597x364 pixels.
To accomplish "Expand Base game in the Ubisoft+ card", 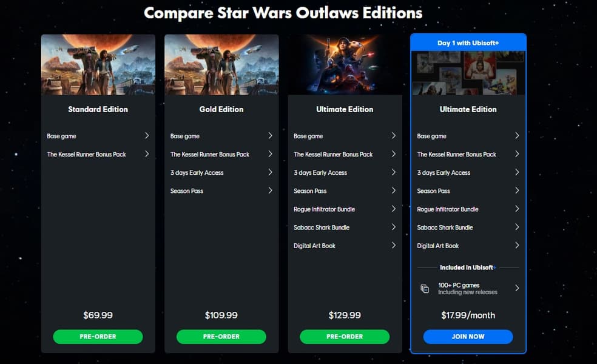I will (468, 136).
